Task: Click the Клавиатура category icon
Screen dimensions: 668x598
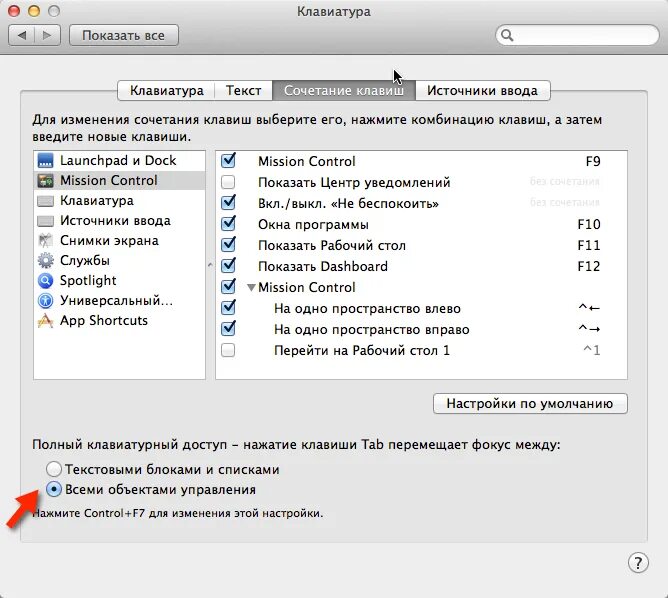Action: 45,201
